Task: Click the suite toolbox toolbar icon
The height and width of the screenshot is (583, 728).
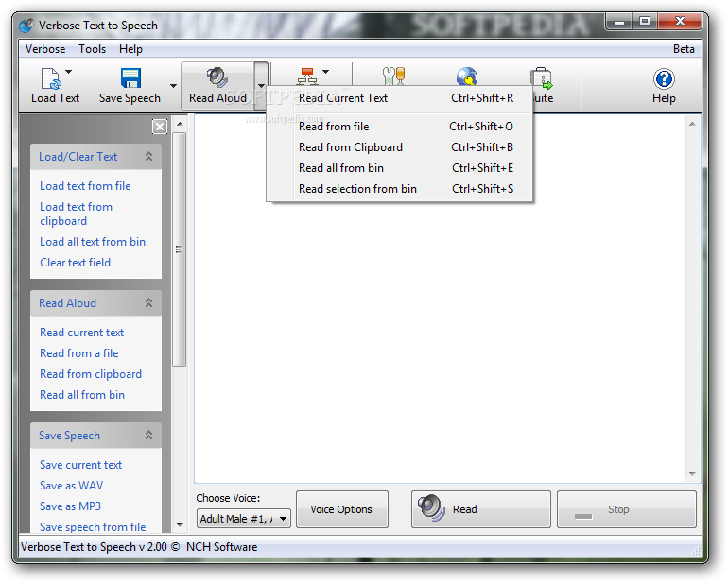Action: 542,77
